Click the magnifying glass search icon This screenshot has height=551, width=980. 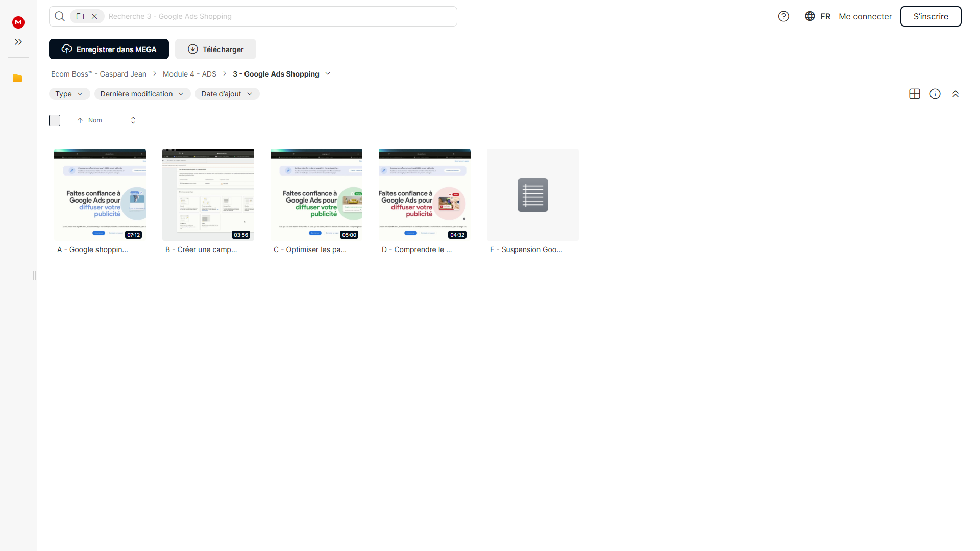60,16
